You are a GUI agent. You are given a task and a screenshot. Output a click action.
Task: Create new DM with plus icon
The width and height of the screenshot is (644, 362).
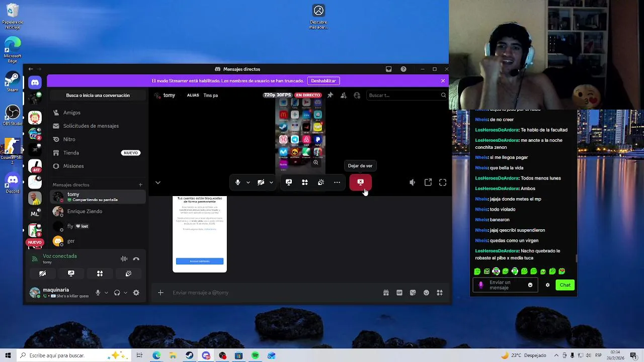pos(140,185)
